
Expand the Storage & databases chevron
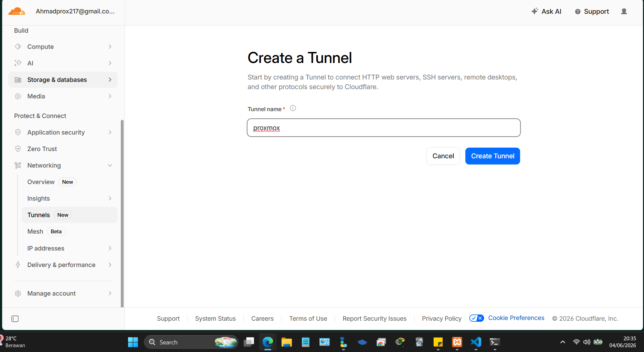pos(110,80)
